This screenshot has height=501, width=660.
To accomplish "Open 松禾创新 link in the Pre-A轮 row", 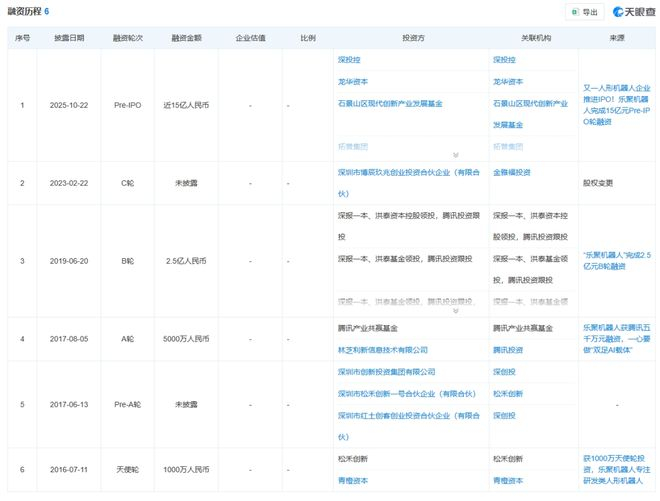I will 508,394.
